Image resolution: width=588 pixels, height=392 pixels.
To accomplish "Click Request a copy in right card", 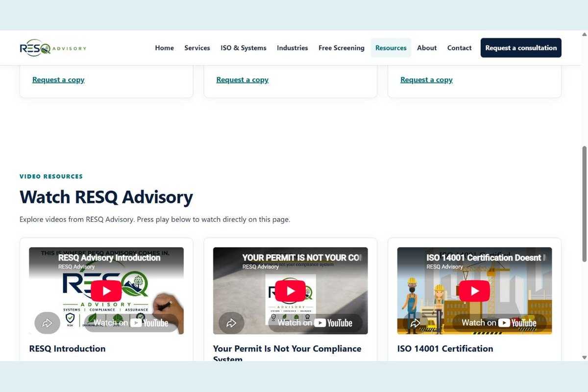I will (426, 80).
